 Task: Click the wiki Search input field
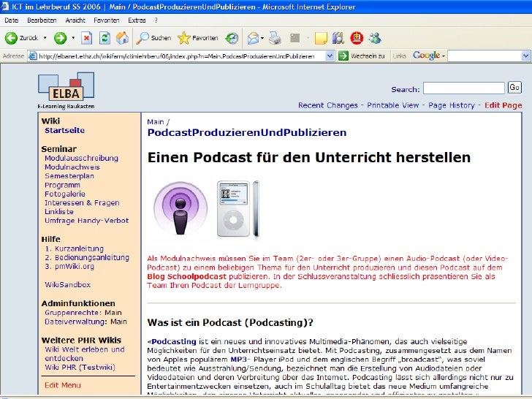[463, 88]
